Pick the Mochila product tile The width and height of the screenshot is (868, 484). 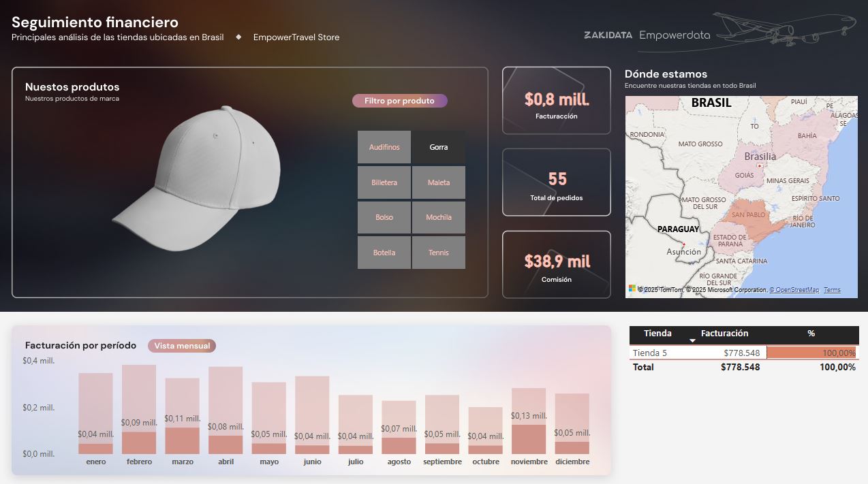(x=439, y=218)
